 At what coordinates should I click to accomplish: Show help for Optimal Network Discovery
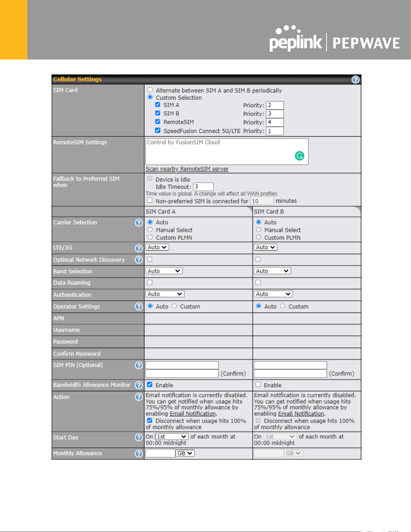[x=139, y=260]
